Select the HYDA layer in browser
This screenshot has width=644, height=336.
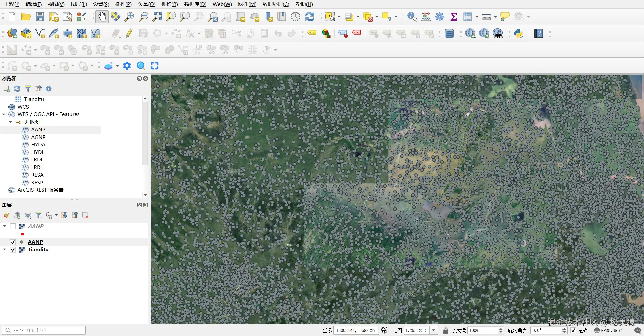[38, 145]
